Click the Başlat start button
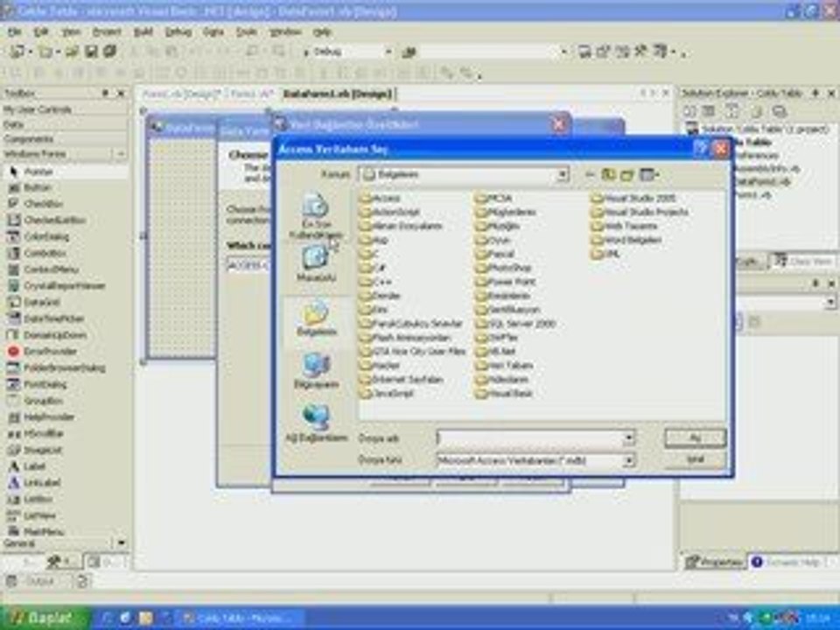 [43, 618]
